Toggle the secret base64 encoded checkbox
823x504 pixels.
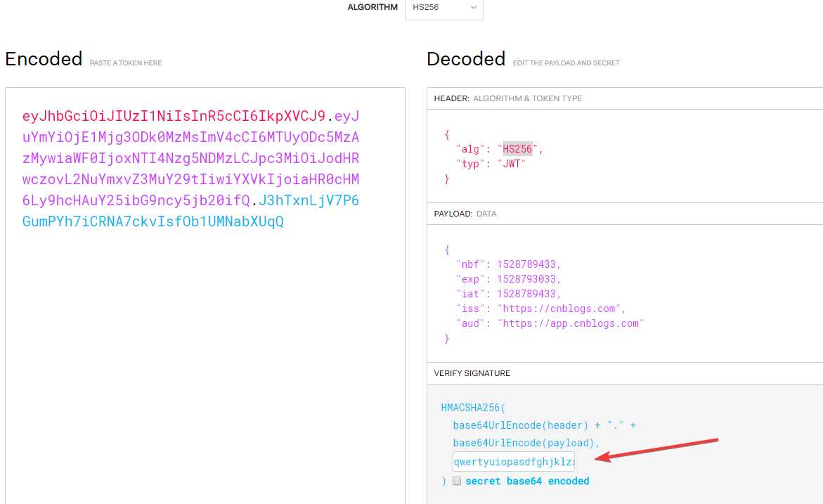coord(457,481)
